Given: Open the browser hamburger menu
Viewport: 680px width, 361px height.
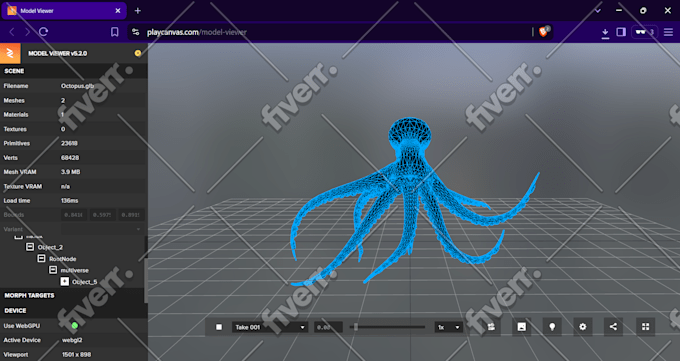Looking at the screenshot, I should pyautogui.click(x=668, y=32).
